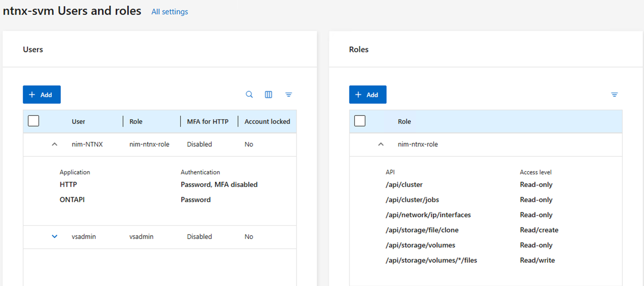The height and width of the screenshot is (286, 644).
Task: Add a new user with Add button
Action: tap(42, 95)
